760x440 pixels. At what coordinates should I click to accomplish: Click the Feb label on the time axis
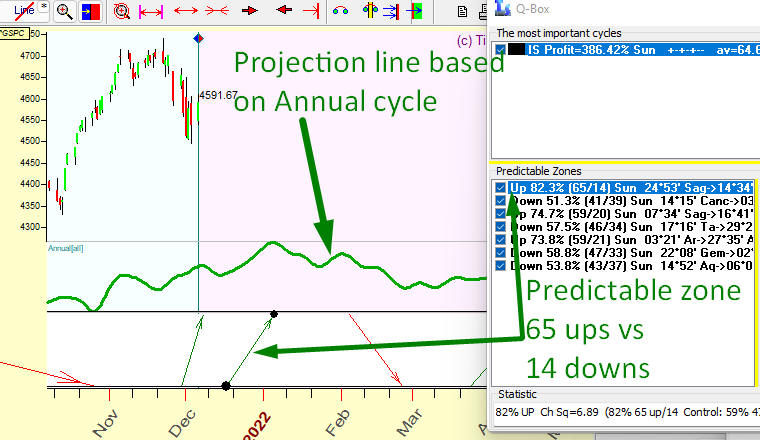pos(338,423)
